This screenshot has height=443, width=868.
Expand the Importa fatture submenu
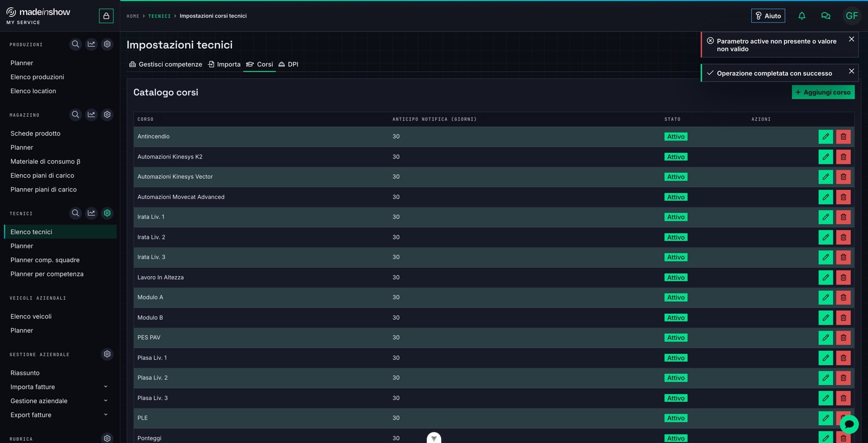tap(105, 386)
